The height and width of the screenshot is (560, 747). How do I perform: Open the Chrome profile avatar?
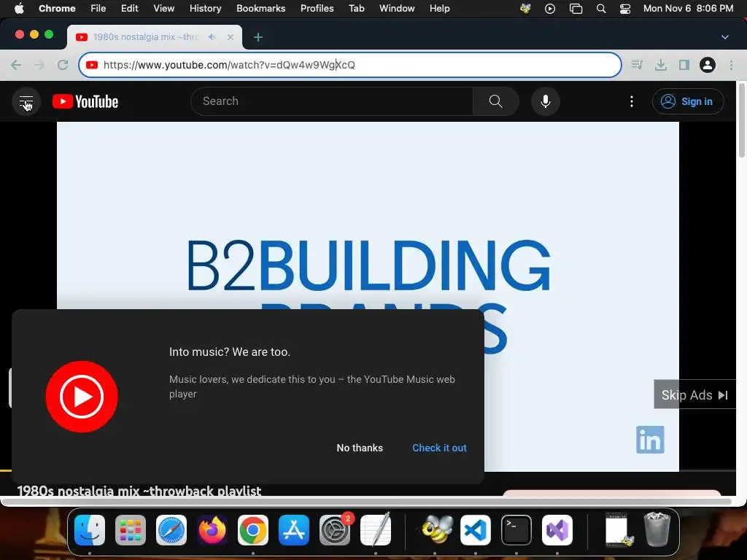(x=708, y=65)
